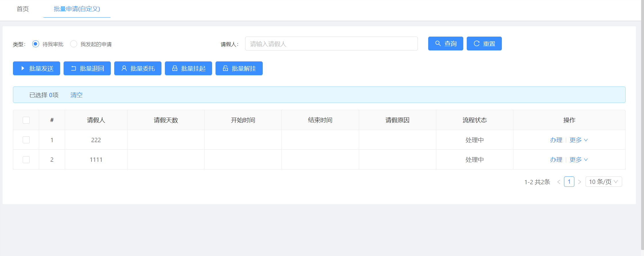This screenshot has height=256, width=644.
Task: Click the 请假人 column header
Action: (x=96, y=120)
